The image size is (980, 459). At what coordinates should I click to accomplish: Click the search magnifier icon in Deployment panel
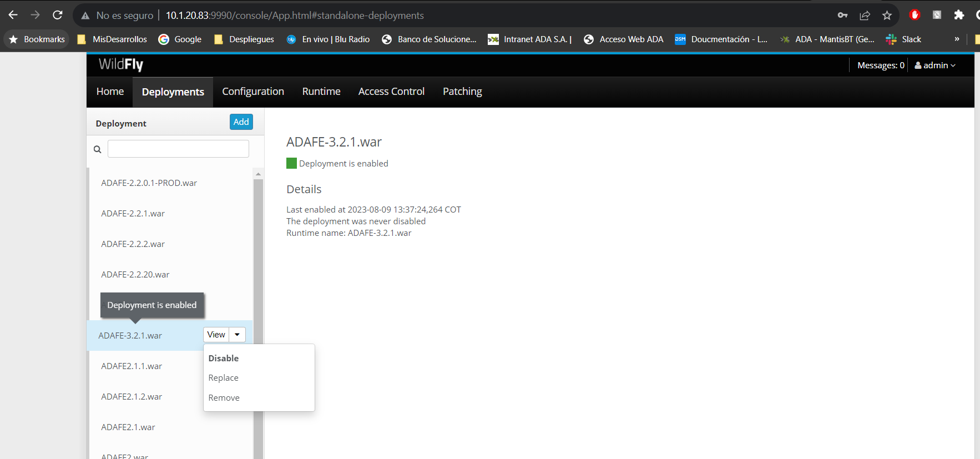[98, 149]
